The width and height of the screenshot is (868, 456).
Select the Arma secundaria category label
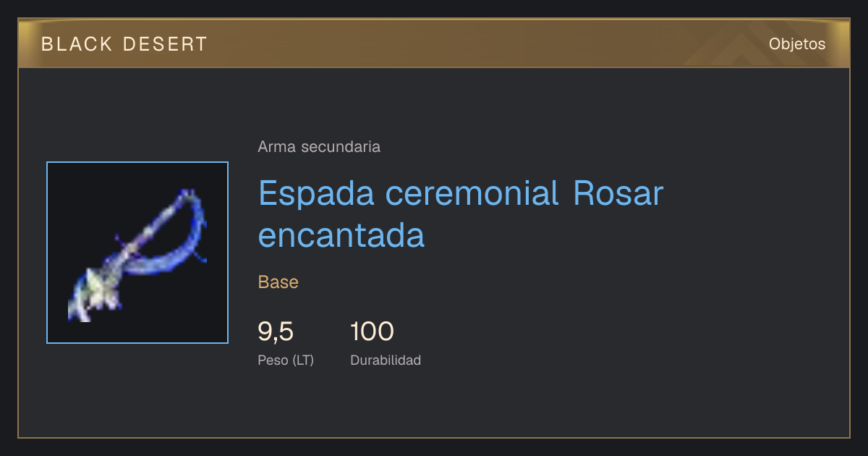pyautogui.click(x=319, y=147)
